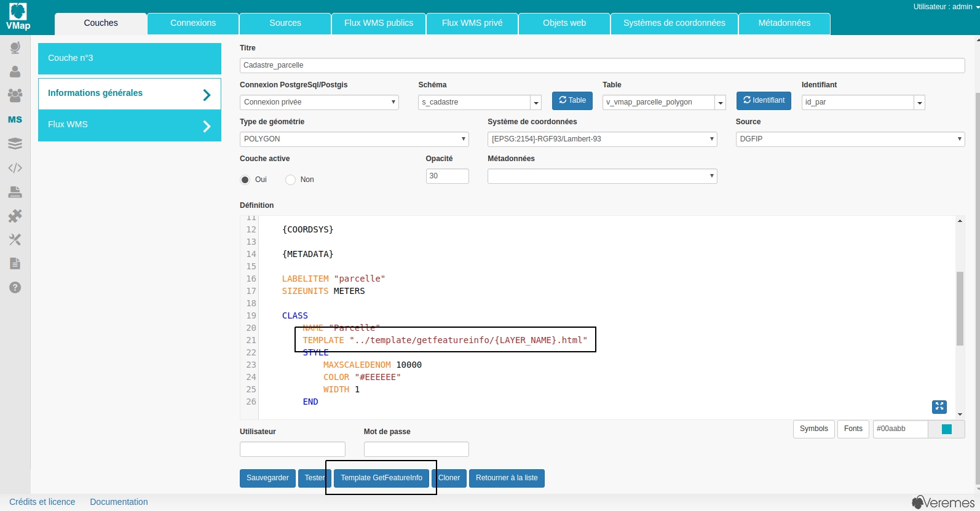
Task: Click the editor scroll down arrow
Action: (x=960, y=415)
